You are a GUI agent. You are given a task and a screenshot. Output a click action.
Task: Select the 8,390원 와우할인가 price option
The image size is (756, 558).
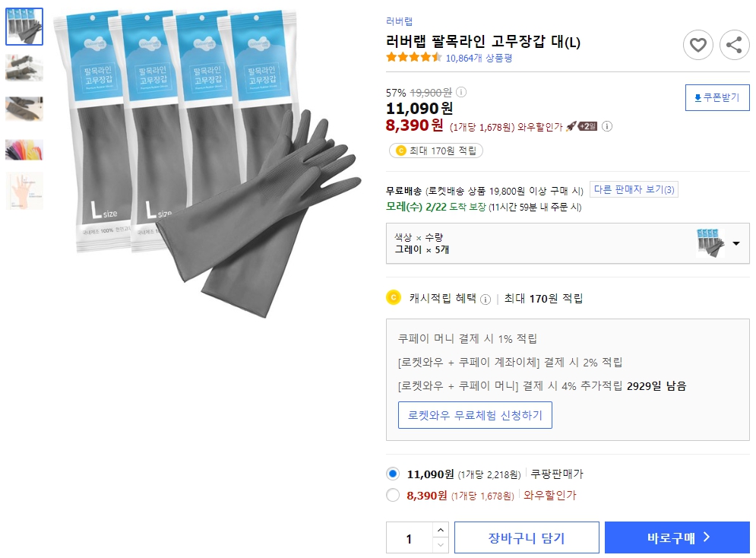tap(393, 494)
